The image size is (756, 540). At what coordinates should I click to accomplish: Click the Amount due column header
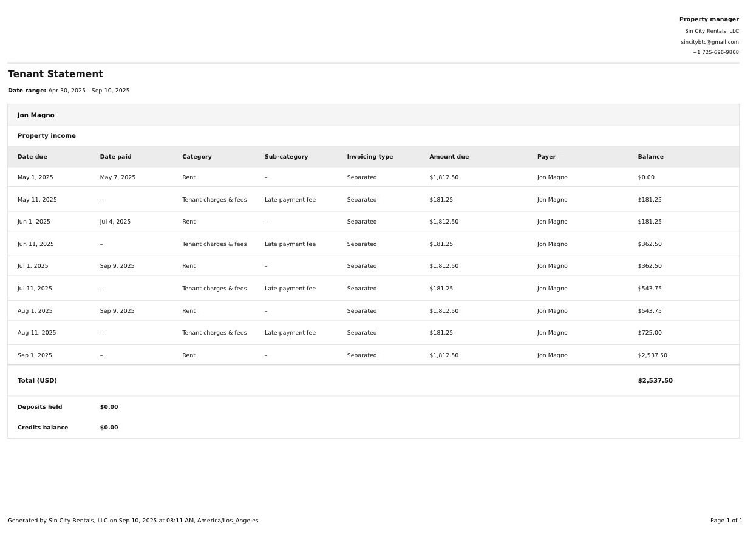[449, 157]
